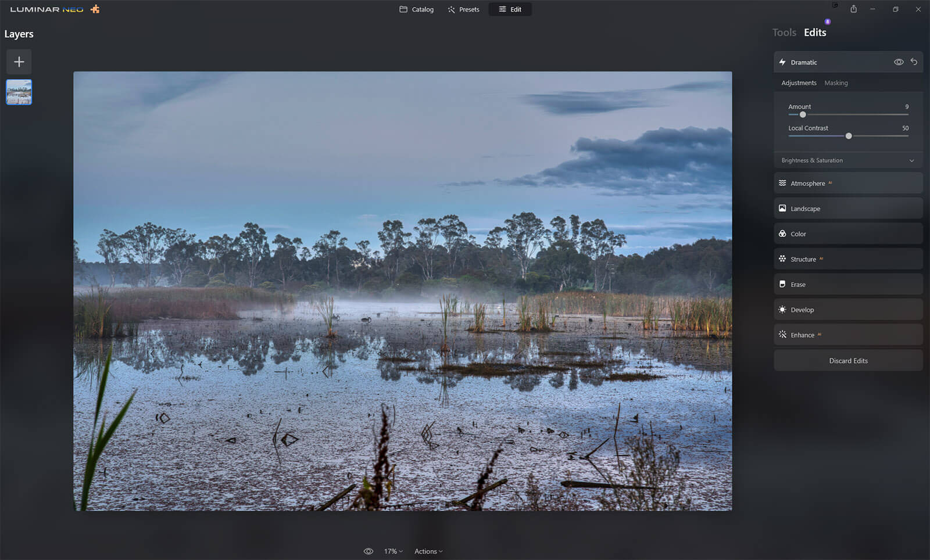
Task: Toggle Dramatic effect visibility eye
Action: point(898,62)
